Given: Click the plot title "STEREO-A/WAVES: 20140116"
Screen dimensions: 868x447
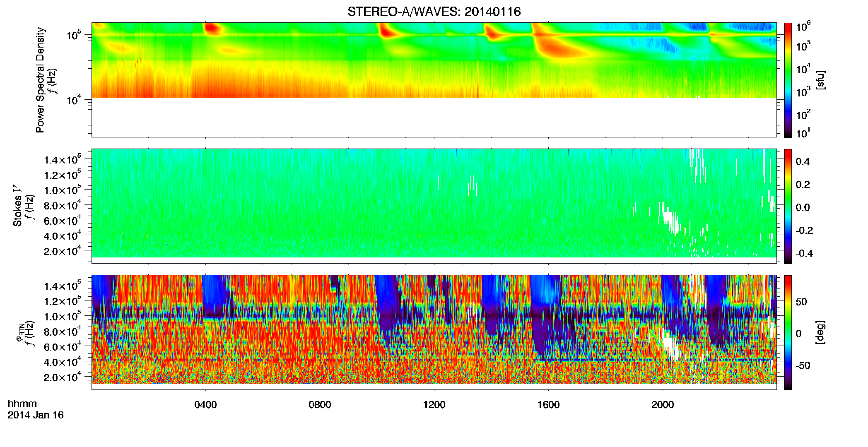Looking at the screenshot, I should coord(434,12).
